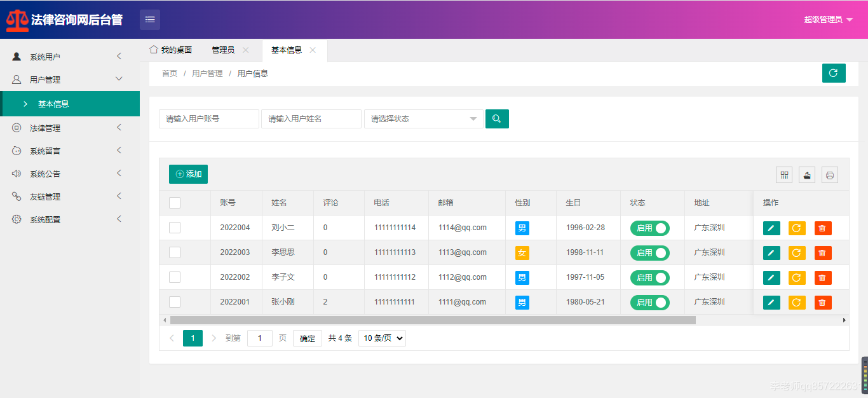Expand the 系统配置 sidebar menu
868x398 pixels.
click(70, 219)
